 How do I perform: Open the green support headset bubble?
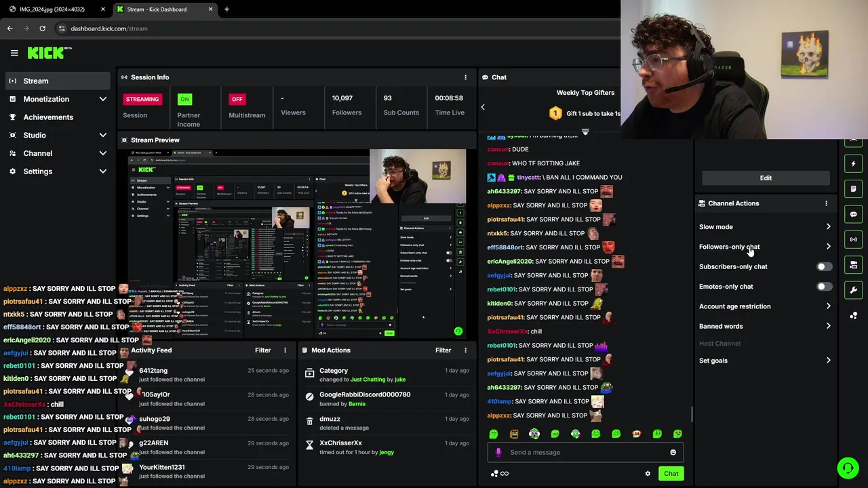tap(848, 468)
